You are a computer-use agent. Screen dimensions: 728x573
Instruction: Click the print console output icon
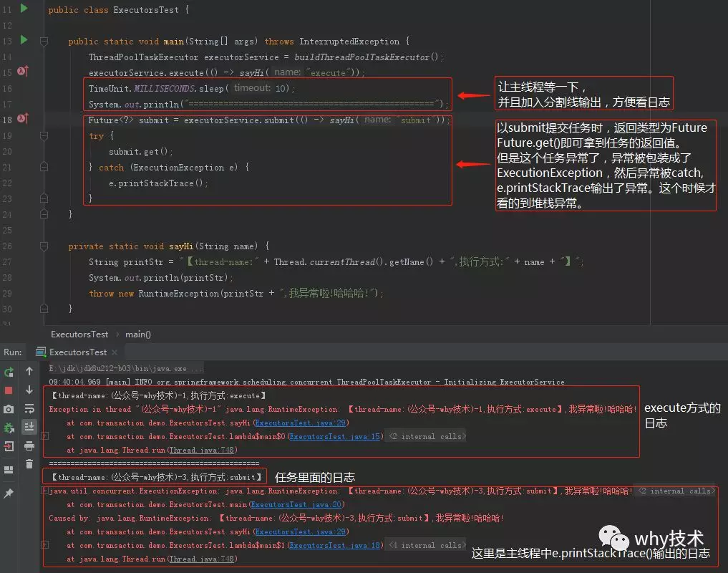[29, 446]
